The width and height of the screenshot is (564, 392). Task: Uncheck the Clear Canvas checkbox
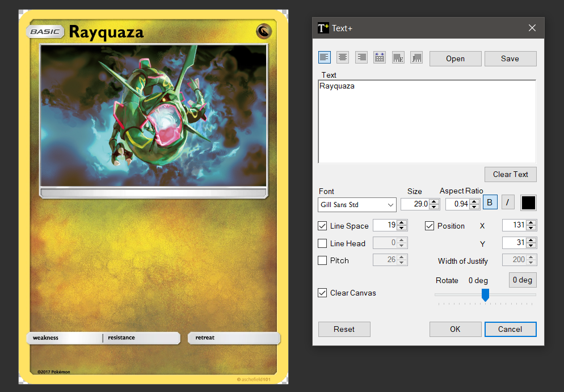pyautogui.click(x=322, y=293)
